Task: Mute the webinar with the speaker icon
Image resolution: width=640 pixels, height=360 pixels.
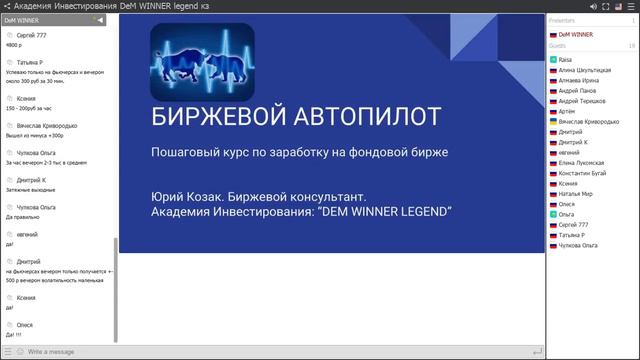Action: click(593, 7)
